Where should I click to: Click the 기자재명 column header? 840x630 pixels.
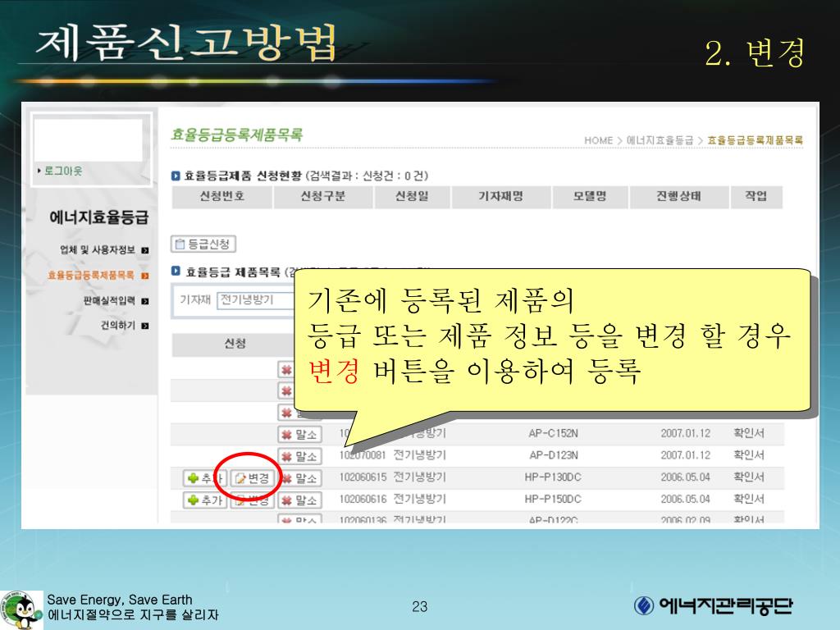[501, 197]
